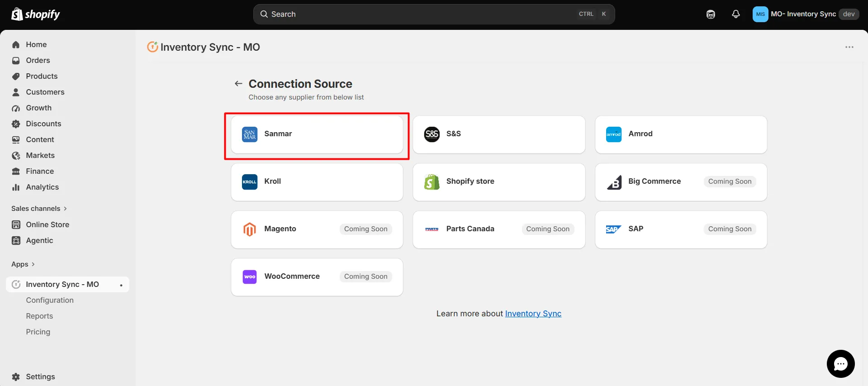Expand the Sales channels section
868x386 pixels.
(39, 209)
